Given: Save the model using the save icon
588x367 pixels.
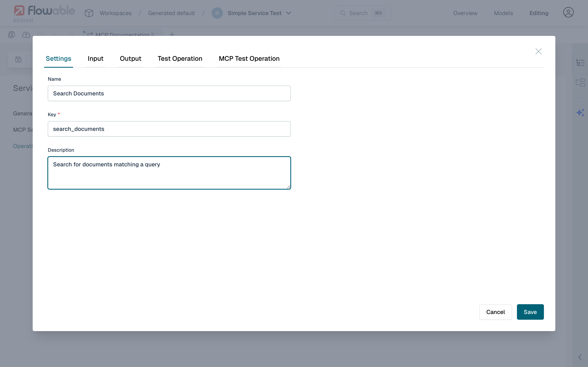Looking at the screenshot, I should 11,34.
